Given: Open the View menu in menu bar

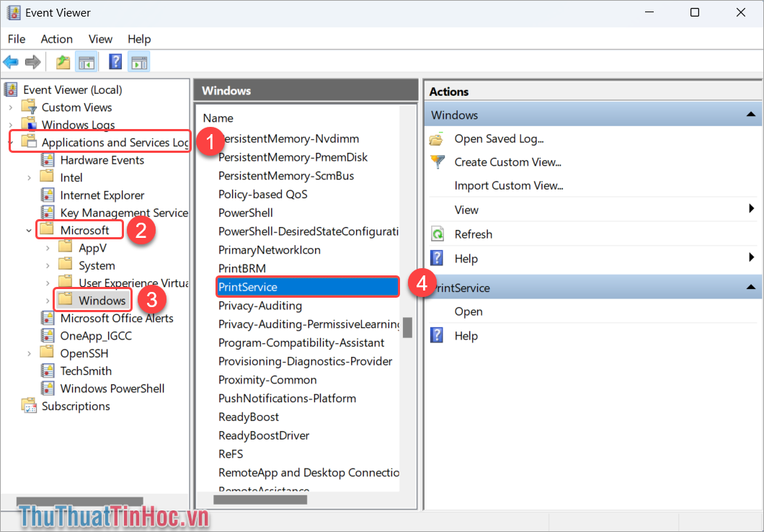Looking at the screenshot, I should [100, 39].
